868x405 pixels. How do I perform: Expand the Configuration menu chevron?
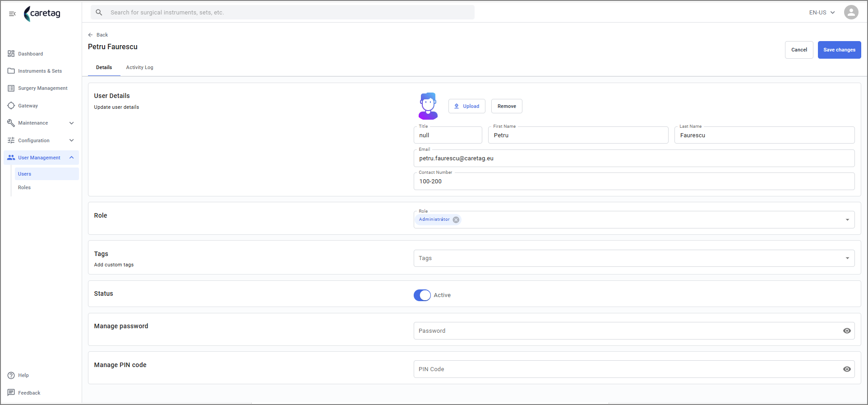[72, 140]
